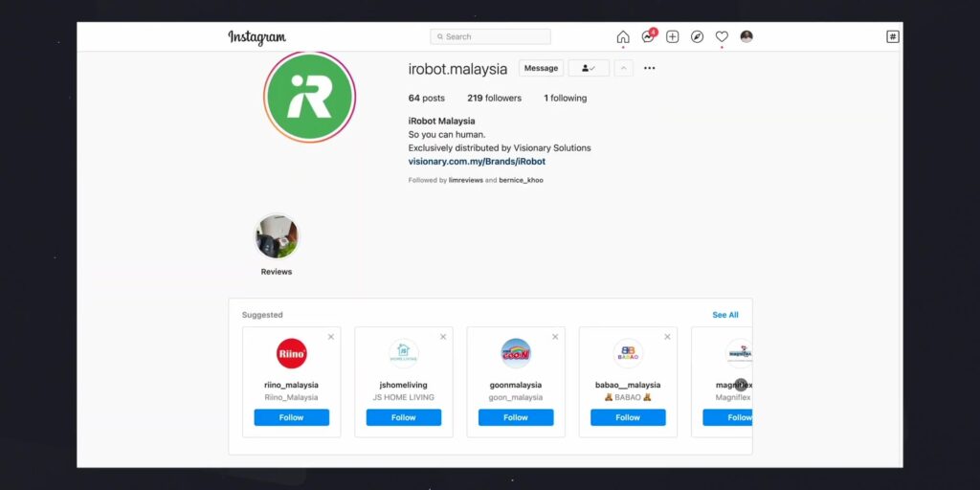Message irobot.malaysia
Viewport: 980px width, 490px height.
coord(542,68)
